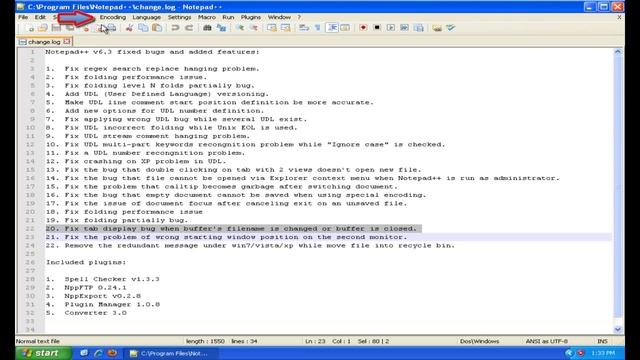The image size is (640, 360).
Task: Click the spell-check icon at toolbar end
Action: (450, 28)
